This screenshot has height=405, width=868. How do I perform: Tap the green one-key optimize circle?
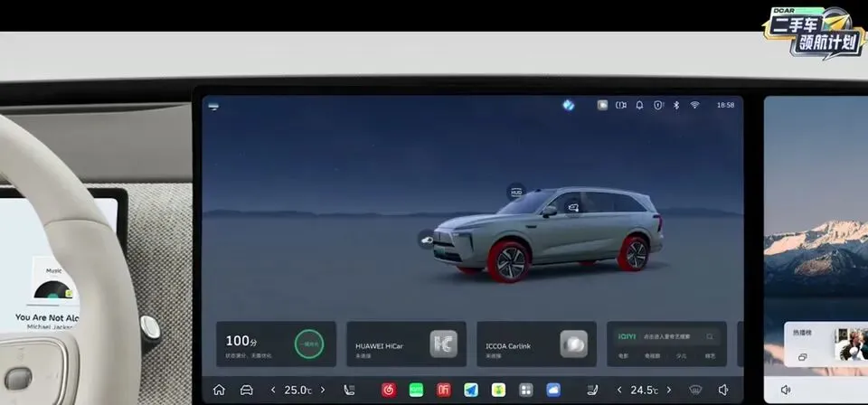point(309,344)
